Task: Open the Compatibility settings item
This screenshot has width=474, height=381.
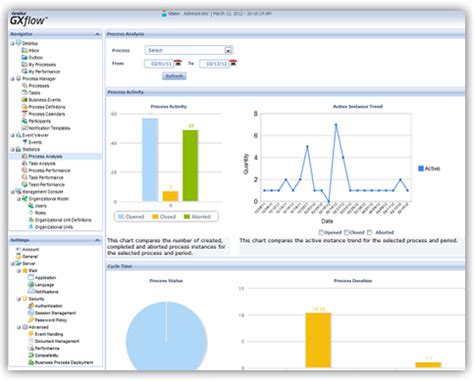Action: 47,355
